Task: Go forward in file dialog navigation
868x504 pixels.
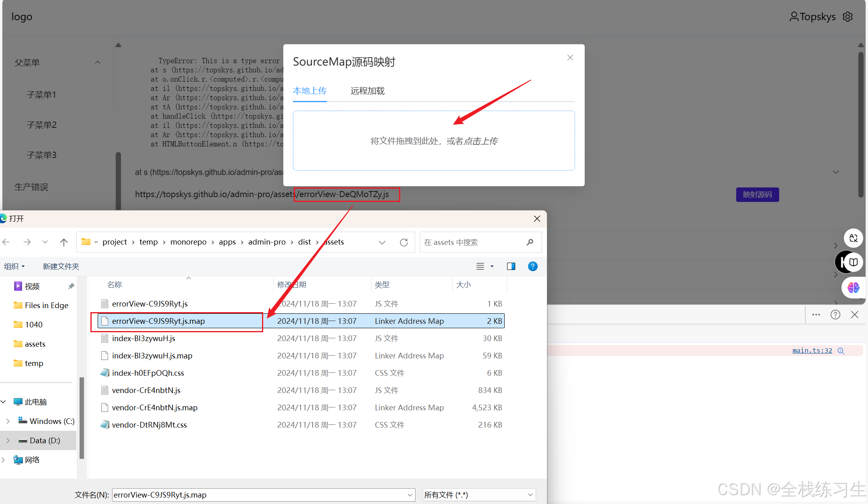Action: point(27,242)
